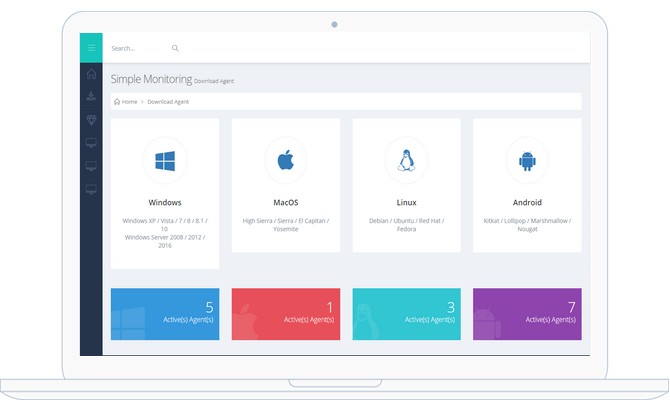
Task: Open the diamond icon in the sidebar
Action: click(91, 120)
